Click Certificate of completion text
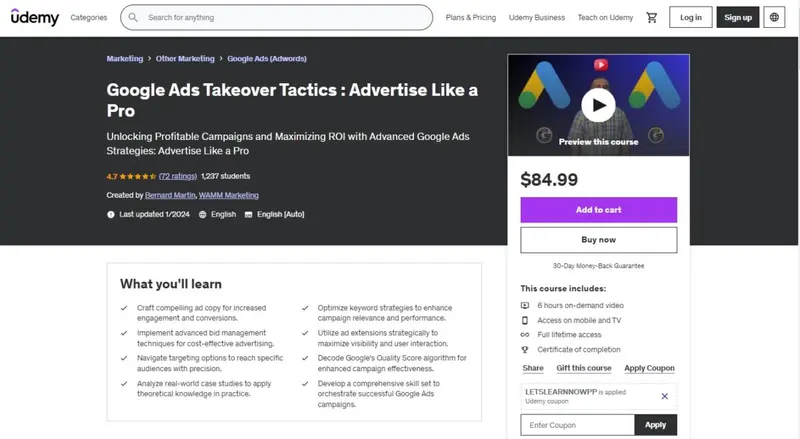Image resolution: width=800 pixels, height=439 pixels. (x=579, y=350)
